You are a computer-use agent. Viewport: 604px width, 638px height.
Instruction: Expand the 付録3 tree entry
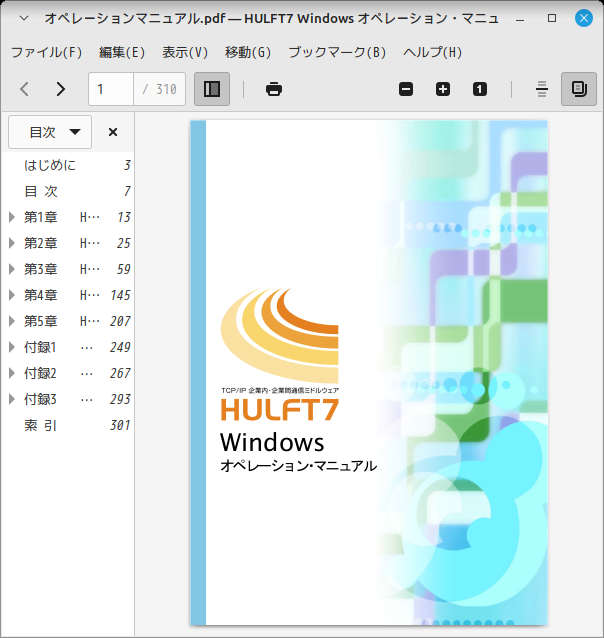click(x=12, y=400)
